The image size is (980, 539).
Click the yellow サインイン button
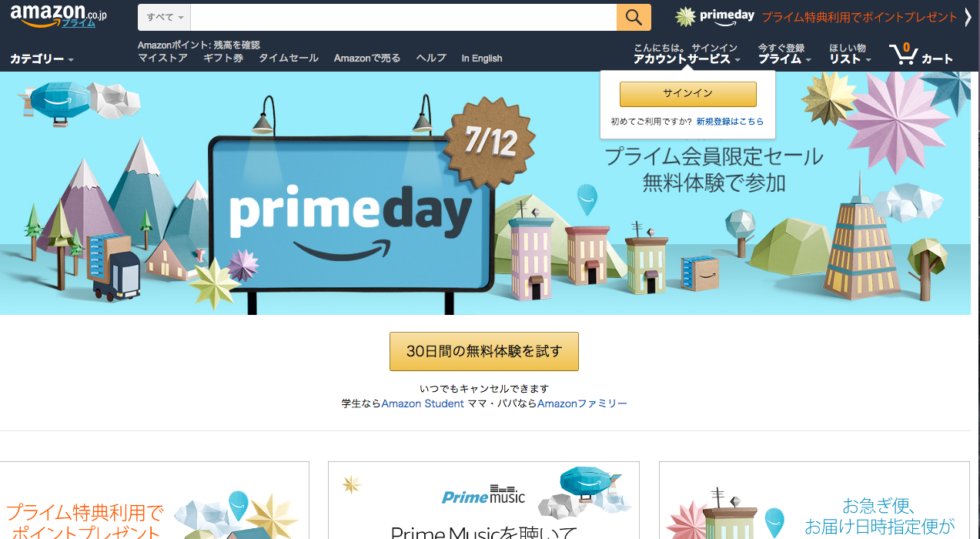point(688,94)
